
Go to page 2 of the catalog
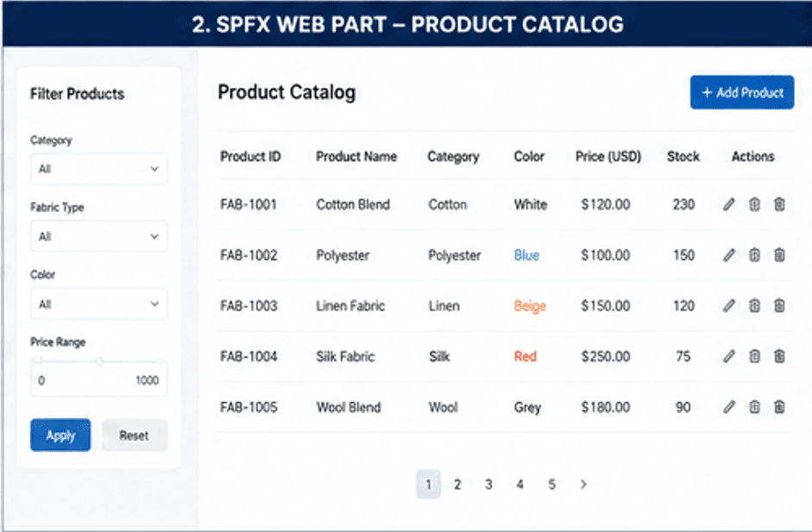tap(457, 485)
